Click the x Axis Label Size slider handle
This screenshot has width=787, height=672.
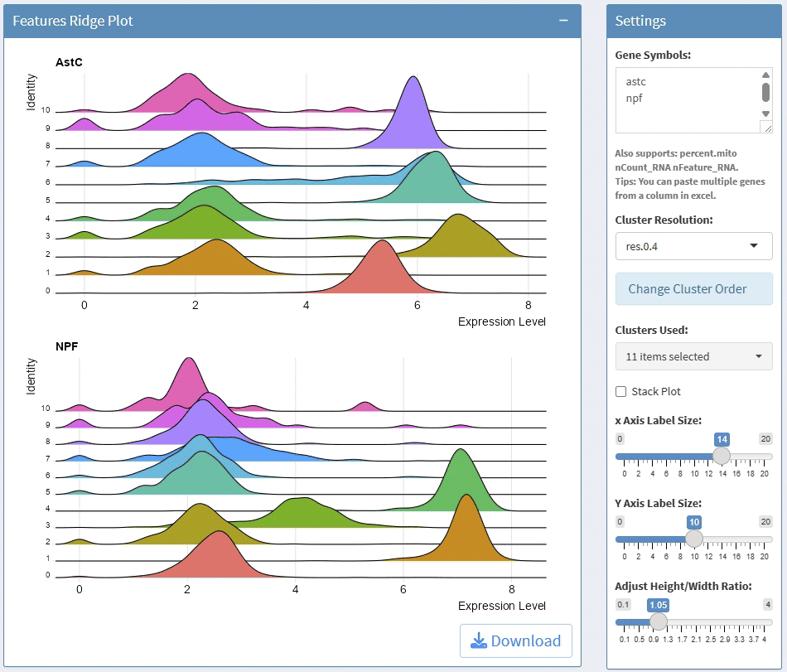pyautogui.click(x=722, y=456)
